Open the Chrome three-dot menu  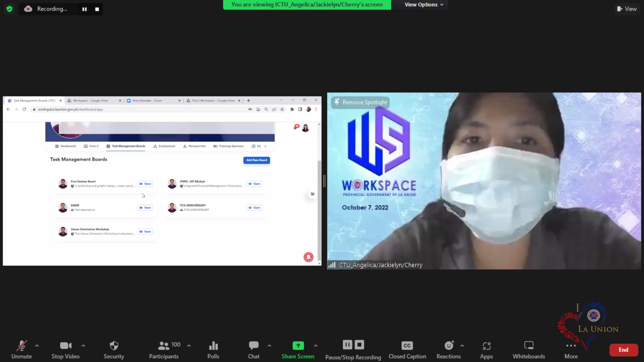pyautogui.click(x=316, y=109)
